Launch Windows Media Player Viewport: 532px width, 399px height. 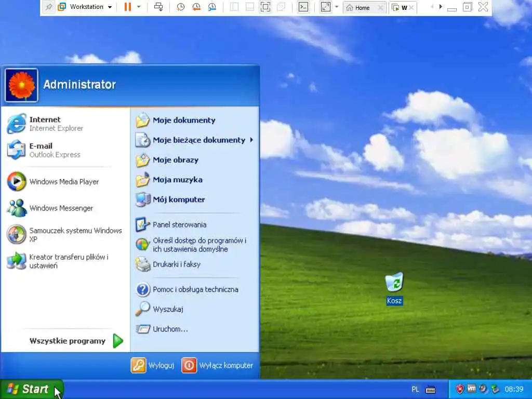tap(65, 181)
